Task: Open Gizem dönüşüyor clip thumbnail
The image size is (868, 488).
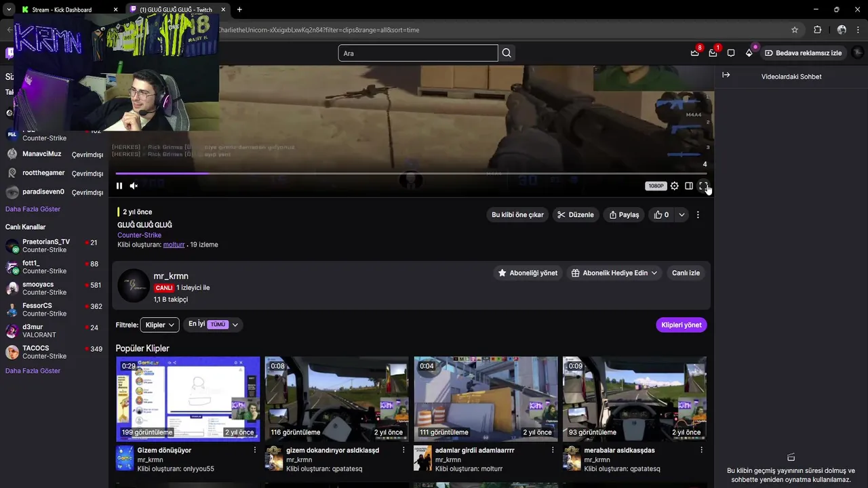Action: [x=188, y=399]
